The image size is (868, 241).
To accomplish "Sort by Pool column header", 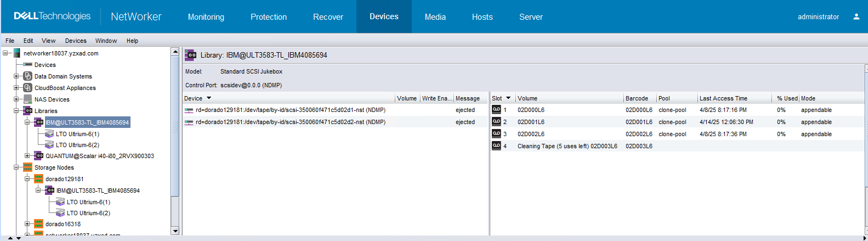I will [677, 98].
